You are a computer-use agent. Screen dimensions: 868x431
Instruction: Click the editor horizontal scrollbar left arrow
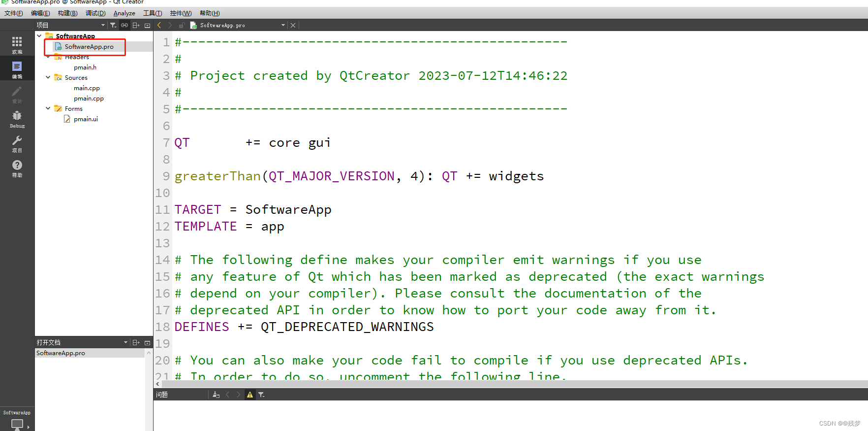coord(157,384)
